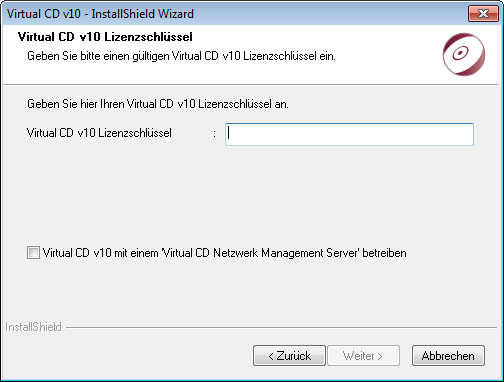Click the window title 'Virtual CD v10 - InstallShield Wizard'
504x382 pixels.
point(100,14)
